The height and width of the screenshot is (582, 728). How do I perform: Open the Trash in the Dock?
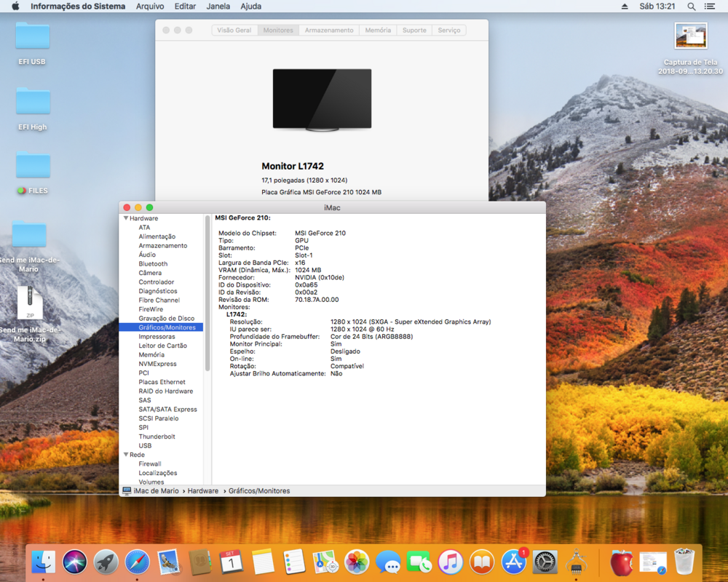[684, 562]
